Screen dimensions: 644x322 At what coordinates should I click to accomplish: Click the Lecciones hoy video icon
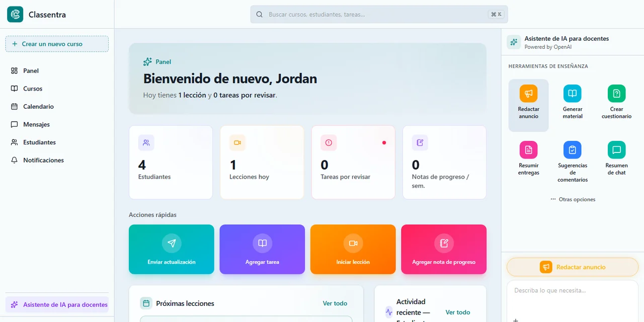(x=237, y=142)
